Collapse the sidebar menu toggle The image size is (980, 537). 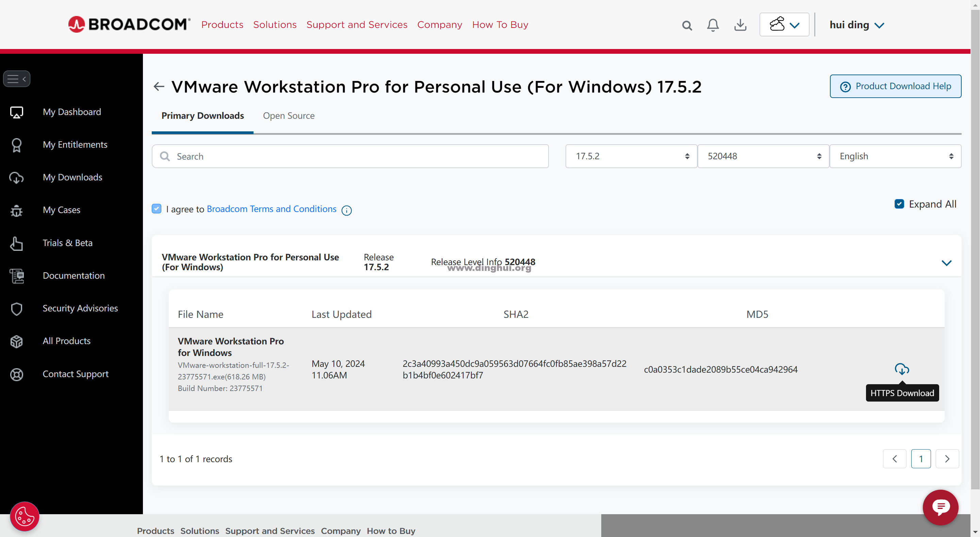pos(17,79)
